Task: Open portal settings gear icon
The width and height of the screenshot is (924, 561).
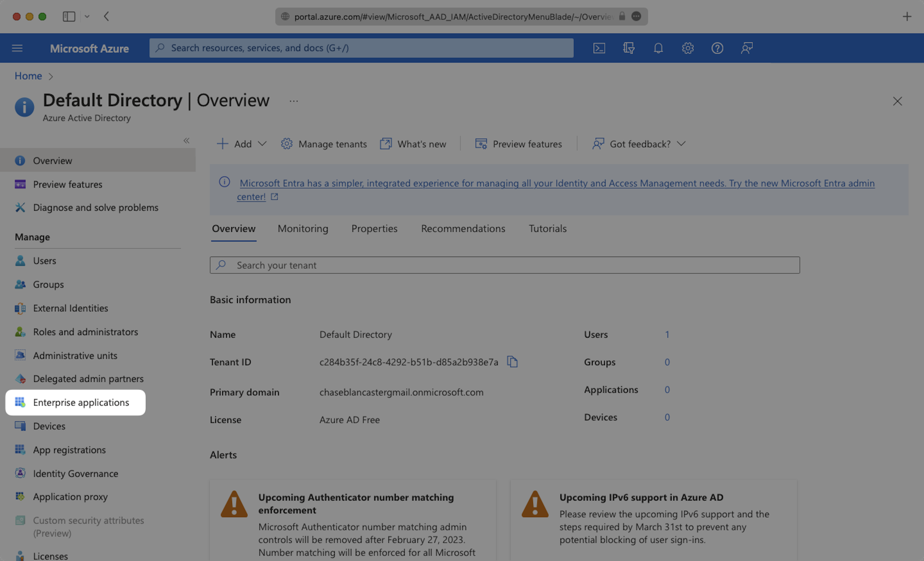Action: coord(688,48)
